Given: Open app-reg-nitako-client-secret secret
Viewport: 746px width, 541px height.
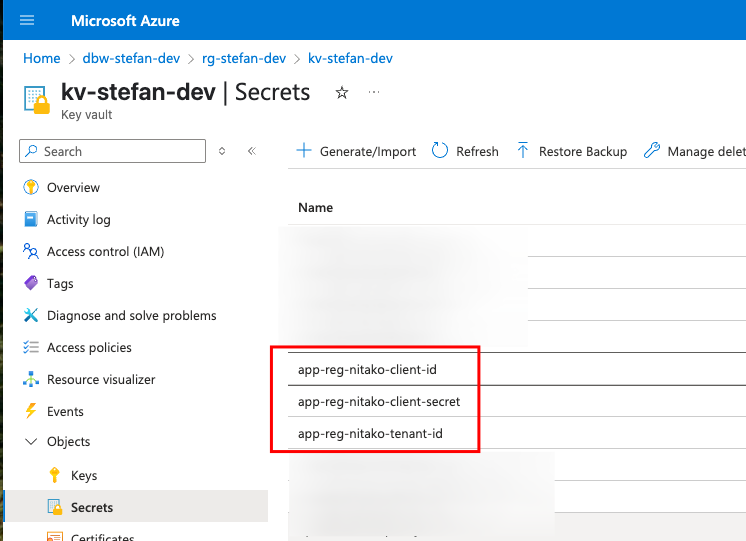Looking at the screenshot, I should click(379, 402).
